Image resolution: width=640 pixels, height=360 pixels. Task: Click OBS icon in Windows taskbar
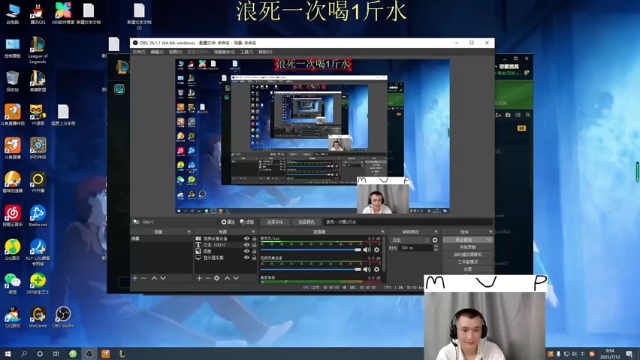(x=89, y=353)
